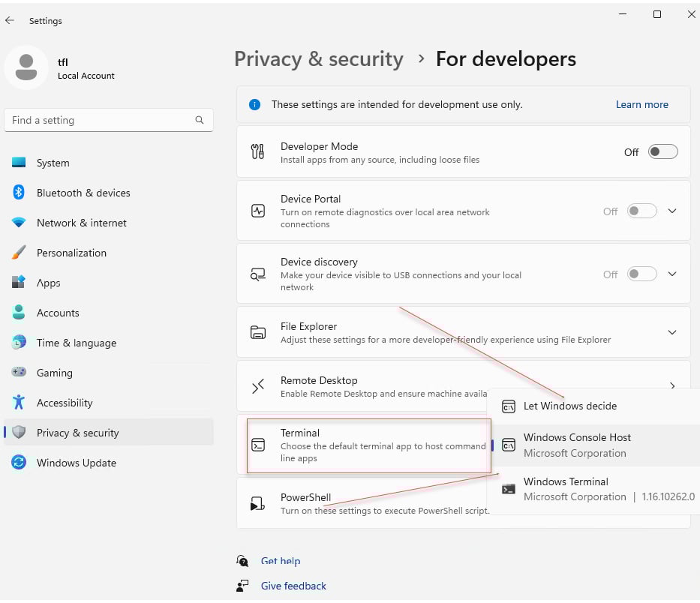Click the Network wifi icon
This screenshot has height=603, width=700.
click(19, 222)
